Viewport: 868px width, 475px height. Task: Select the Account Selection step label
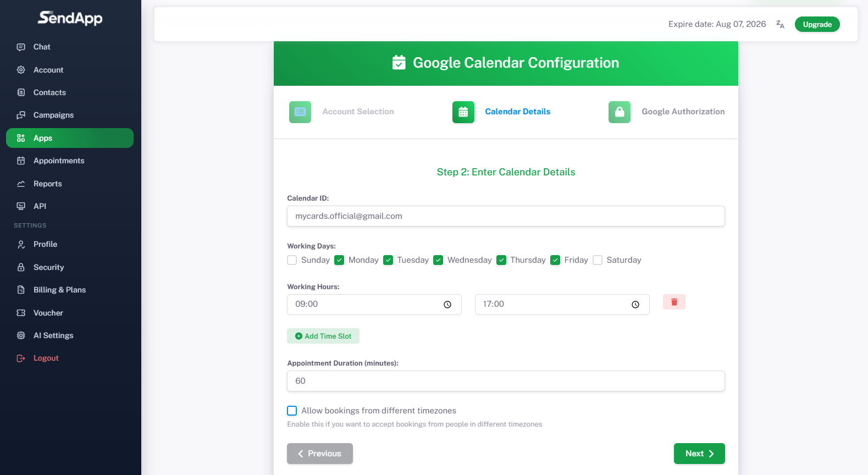[x=358, y=112]
